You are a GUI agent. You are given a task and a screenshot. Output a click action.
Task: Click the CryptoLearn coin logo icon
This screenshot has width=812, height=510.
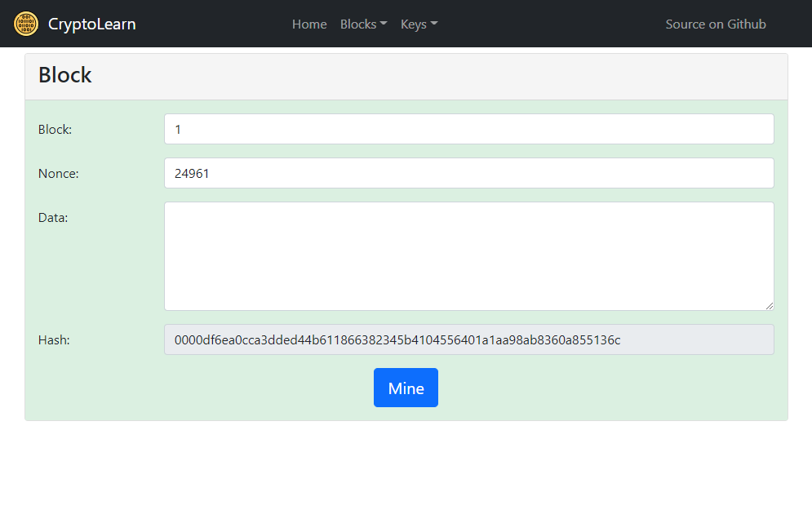click(x=26, y=24)
